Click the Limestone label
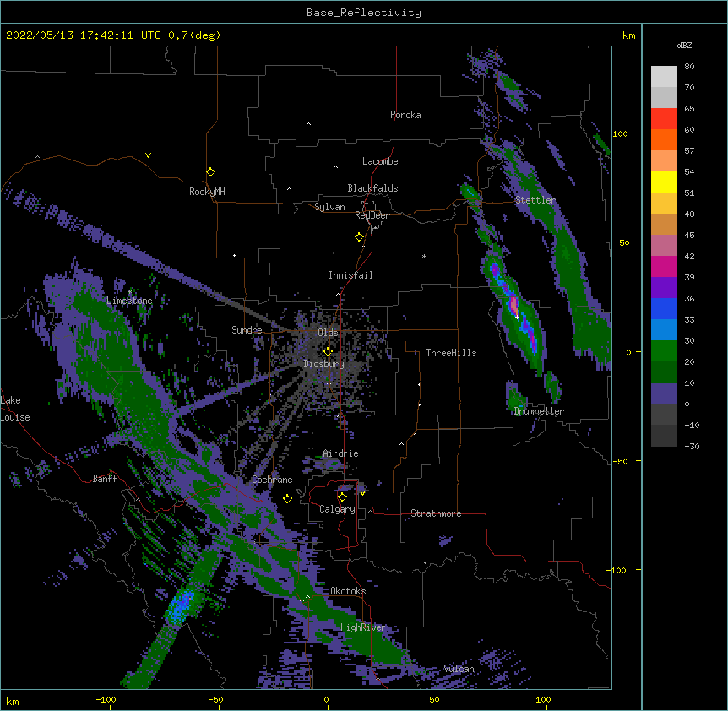The height and width of the screenshot is (711, 728). click(x=129, y=301)
